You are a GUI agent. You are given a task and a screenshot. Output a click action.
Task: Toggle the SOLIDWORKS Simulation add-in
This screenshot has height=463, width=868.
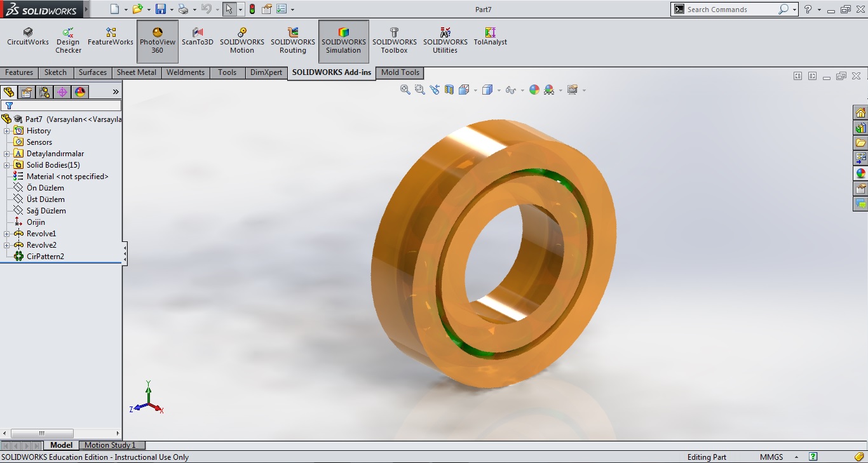(x=344, y=41)
